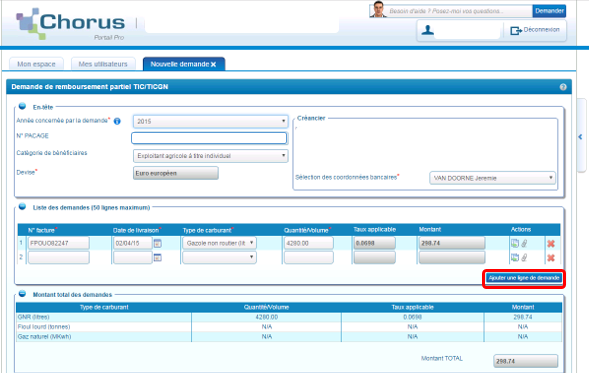Switch to the Mon espace tab

coord(36,64)
